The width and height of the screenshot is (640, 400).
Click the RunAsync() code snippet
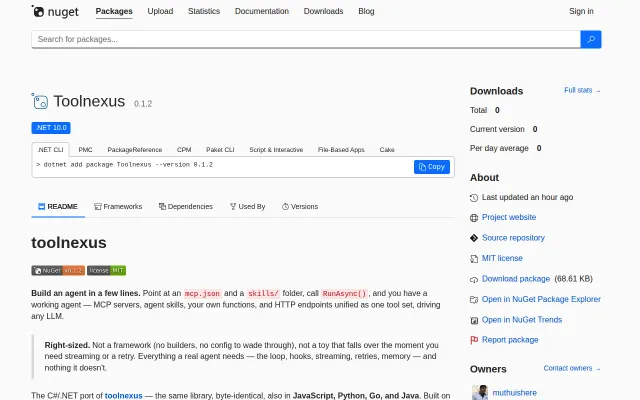344,293
